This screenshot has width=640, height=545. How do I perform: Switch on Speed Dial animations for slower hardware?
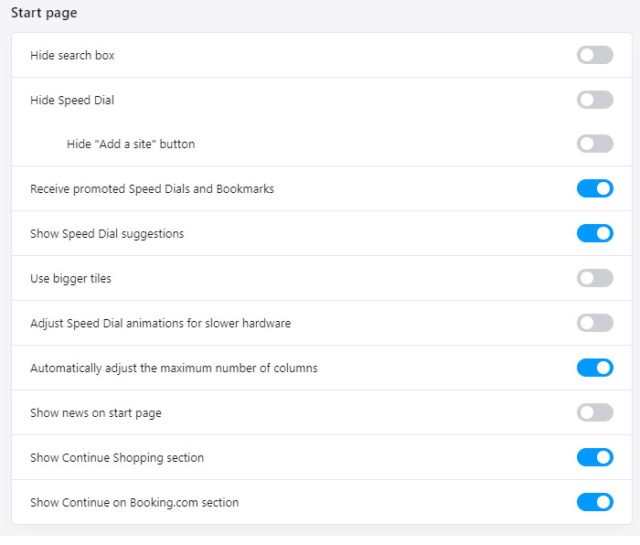[x=595, y=323]
